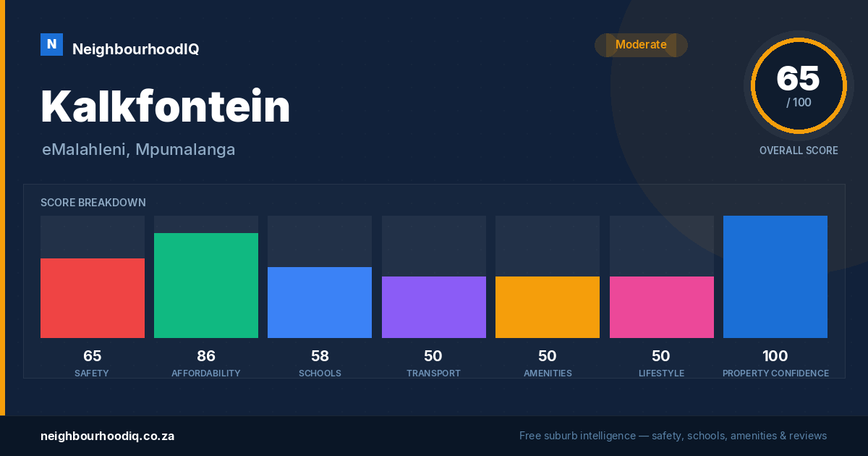Click the Affordability score value 86

click(x=206, y=356)
